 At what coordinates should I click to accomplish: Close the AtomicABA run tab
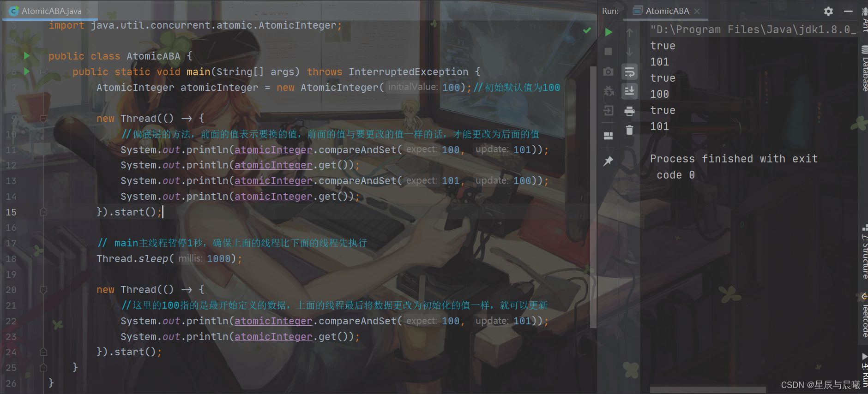pos(697,11)
